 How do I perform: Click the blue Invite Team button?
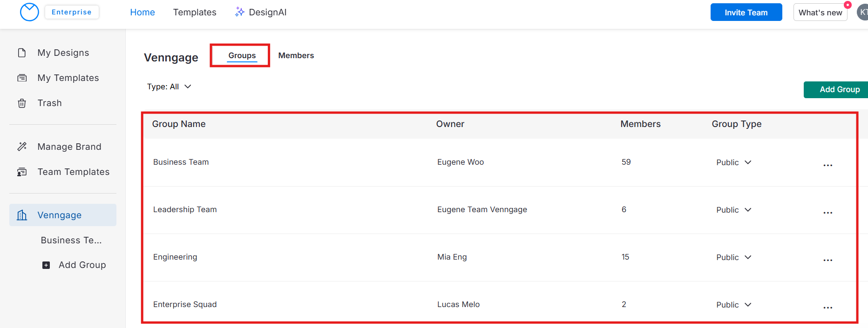pyautogui.click(x=746, y=13)
